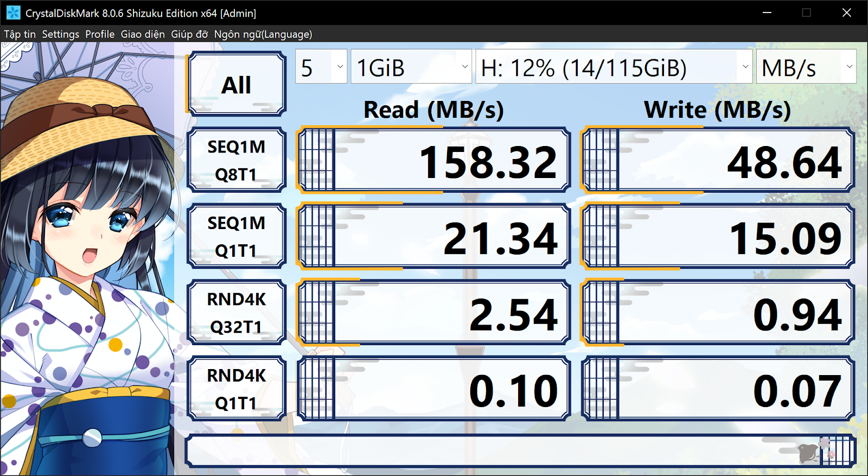Viewport: 868px width, 476px height.
Task: Open the Tập tin menu
Action: pos(20,34)
